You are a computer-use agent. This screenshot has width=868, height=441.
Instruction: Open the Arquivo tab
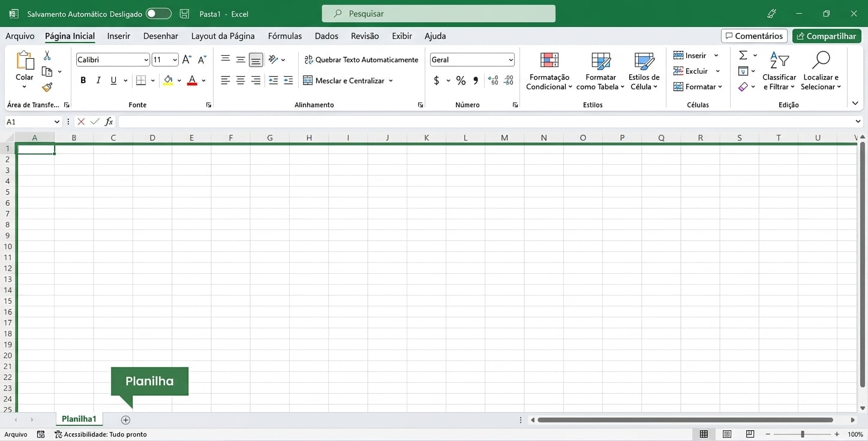pyautogui.click(x=20, y=36)
